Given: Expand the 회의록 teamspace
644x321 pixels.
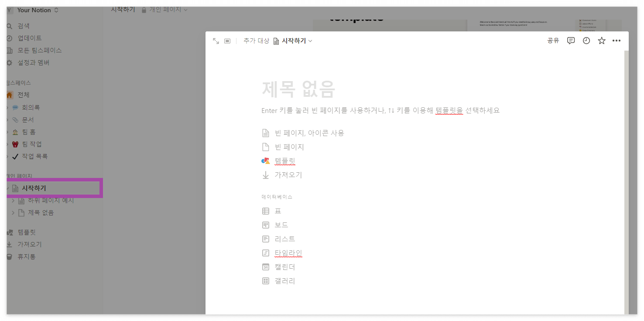Looking at the screenshot, I should pyautogui.click(x=7, y=107).
